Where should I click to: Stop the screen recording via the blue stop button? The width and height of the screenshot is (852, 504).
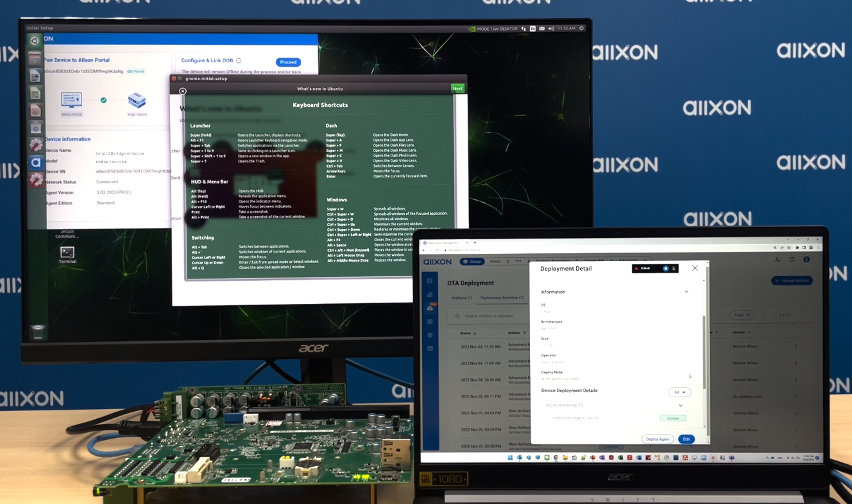[x=666, y=268]
